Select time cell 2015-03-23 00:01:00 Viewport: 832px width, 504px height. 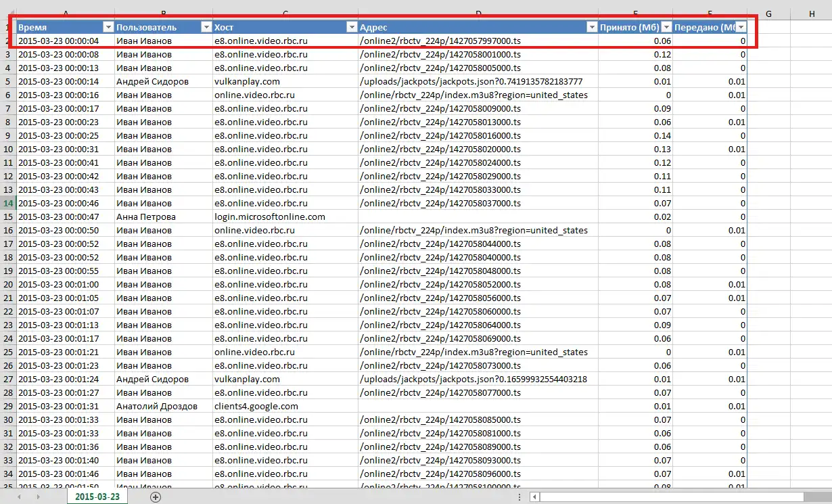point(65,284)
